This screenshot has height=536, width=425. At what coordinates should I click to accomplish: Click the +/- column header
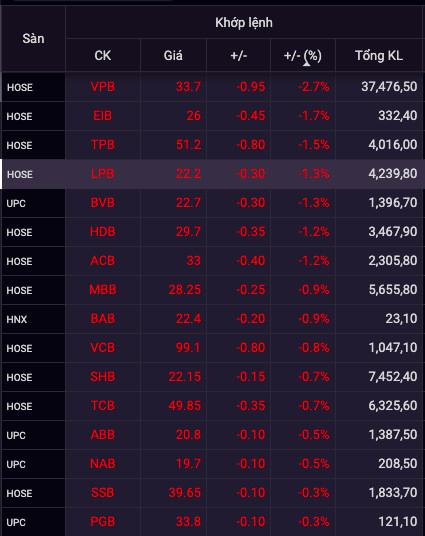coord(238,55)
